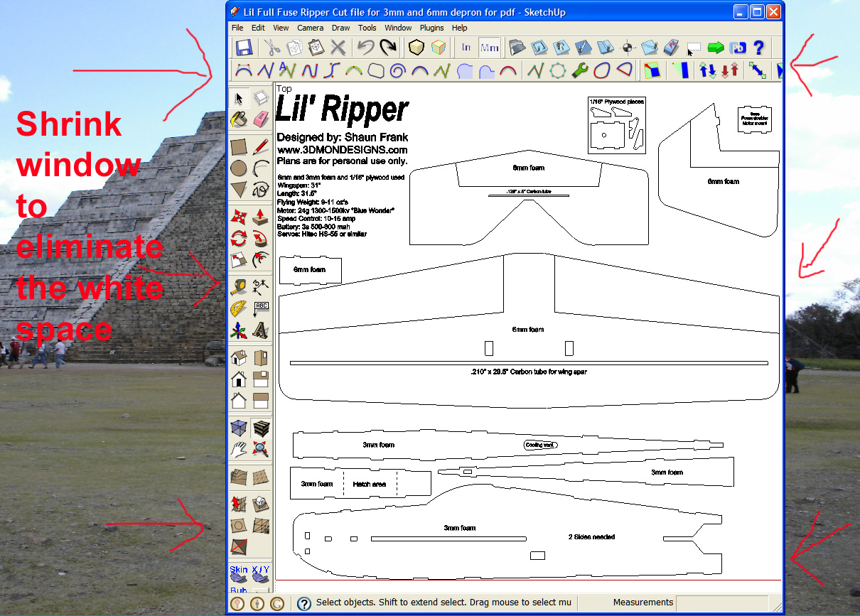The image size is (860, 616).
Task: Click the blue help question mark
Action: click(758, 48)
